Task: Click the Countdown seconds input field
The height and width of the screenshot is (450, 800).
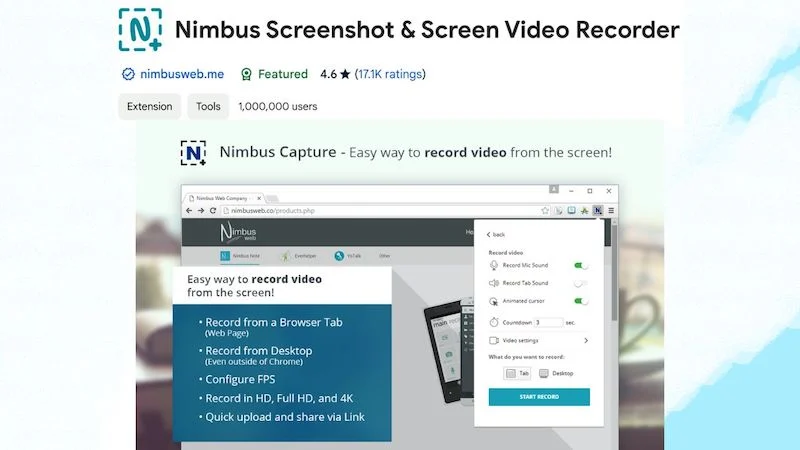Action: [548, 322]
